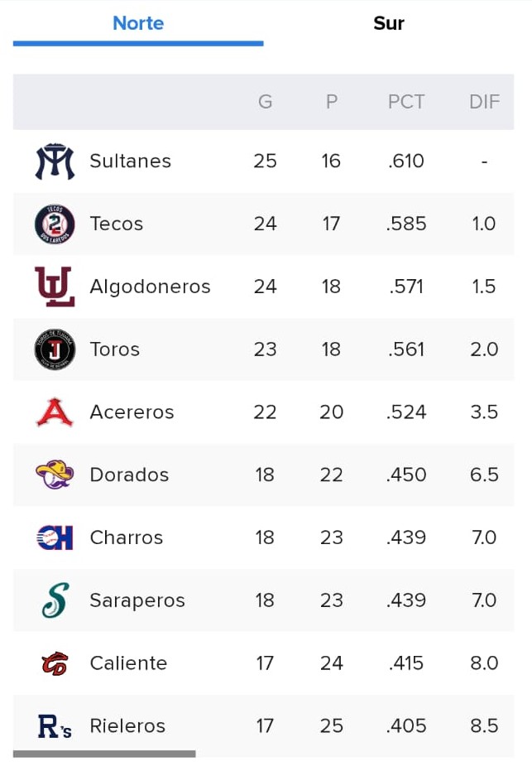Click the Caliente team logo

pyautogui.click(x=55, y=663)
